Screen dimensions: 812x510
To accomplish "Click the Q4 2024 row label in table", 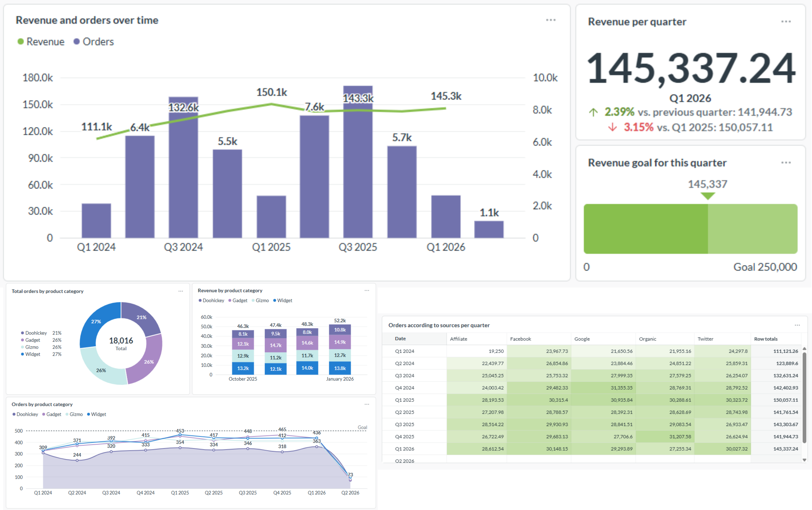I will (405, 388).
